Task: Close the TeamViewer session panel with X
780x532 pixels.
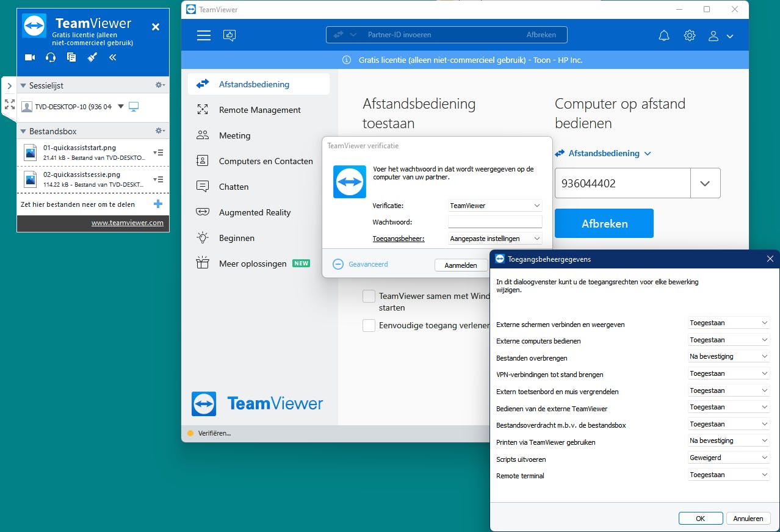Action: 156,27
